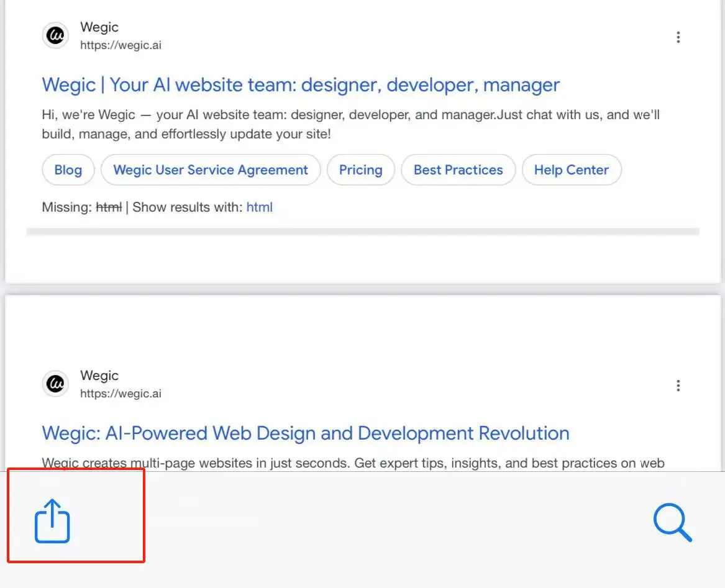Click Wegic favicon of the second result
This screenshot has height=588, width=725.
[55, 384]
